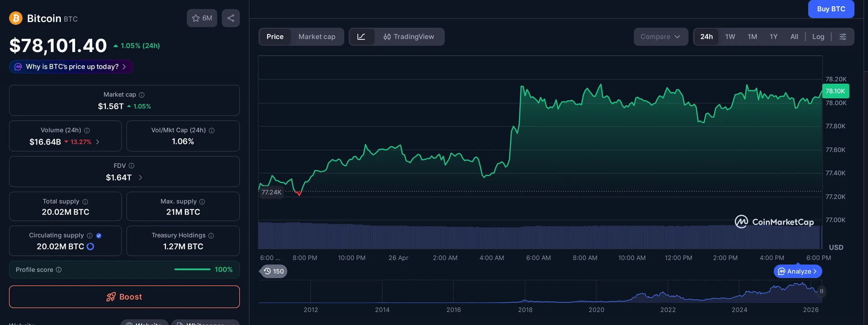The height and width of the screenshot is (325, 868).
Task: Click the historical range navigator near 2020
Action: [596, 292]
